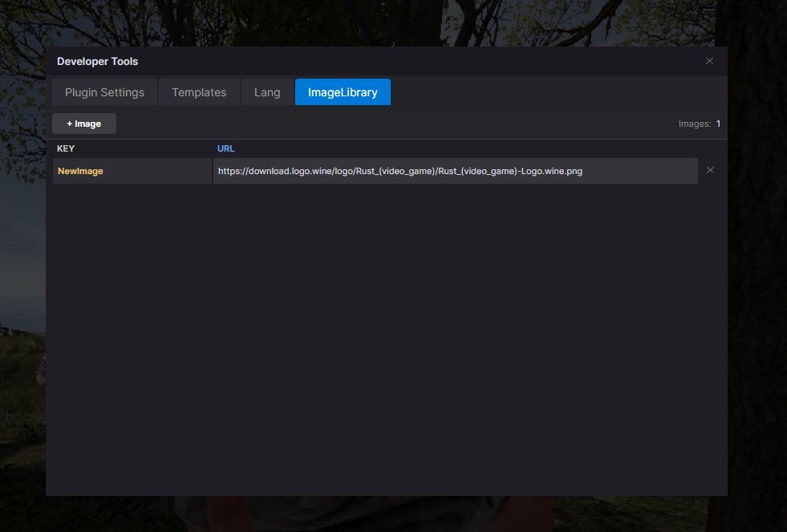The width and height of the screenshot is (787, 532).
Task: Click the delete cross next to the URL field
Action: [709, 170]
